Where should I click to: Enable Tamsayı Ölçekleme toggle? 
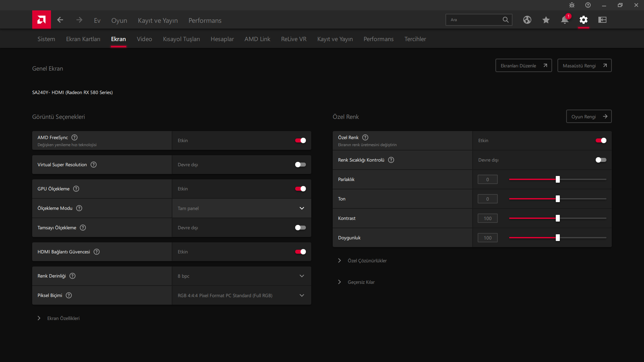(x=300, y=228)
